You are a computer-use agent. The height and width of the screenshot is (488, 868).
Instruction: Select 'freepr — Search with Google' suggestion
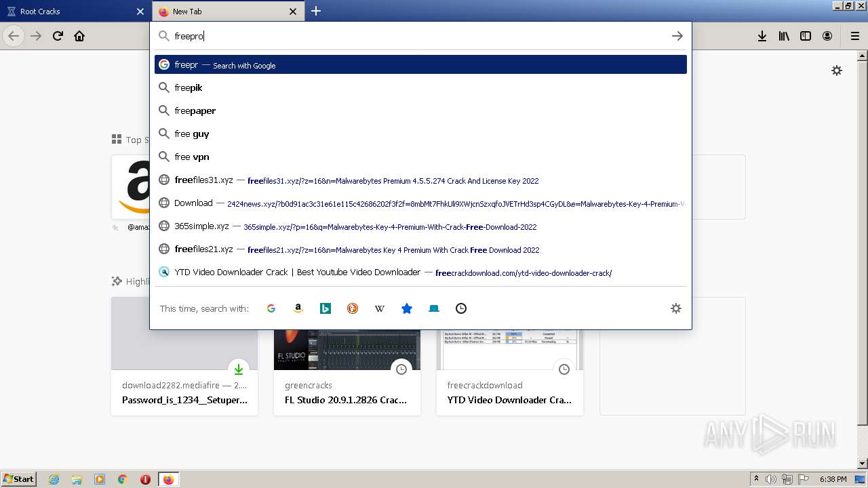click(x=420, y=64)
